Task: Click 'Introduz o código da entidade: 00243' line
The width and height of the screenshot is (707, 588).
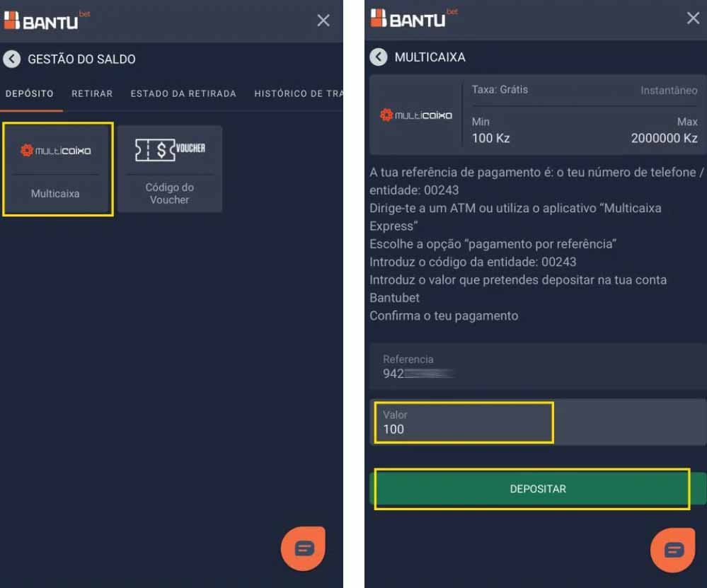Action: point(473,262)
